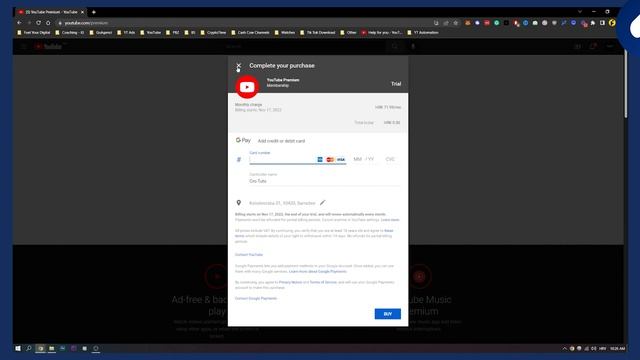Open the YT Ads bookmark folder
This screenshot has width=640, height=360.
coord(126,32)
